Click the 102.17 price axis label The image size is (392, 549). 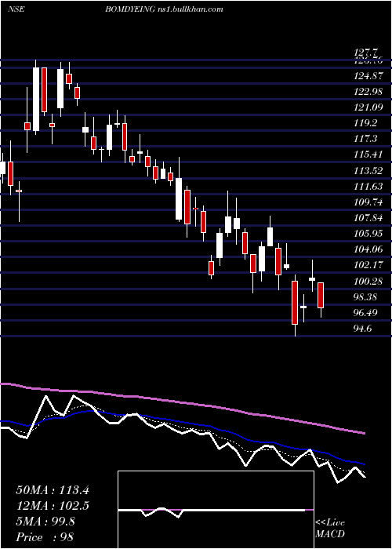point(368,265)
